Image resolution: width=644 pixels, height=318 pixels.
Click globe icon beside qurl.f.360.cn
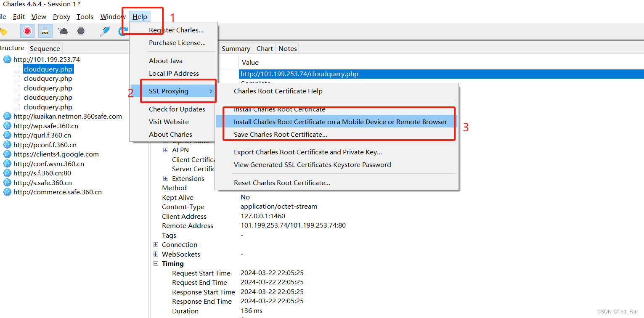pyautogui.click(x=7, y=135)
